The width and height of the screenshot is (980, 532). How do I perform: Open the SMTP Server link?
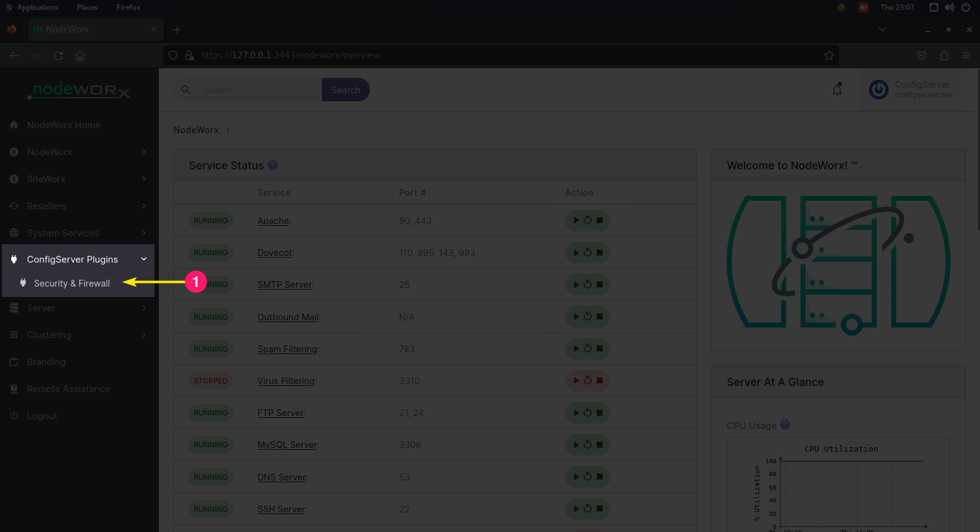pos(285,285)
